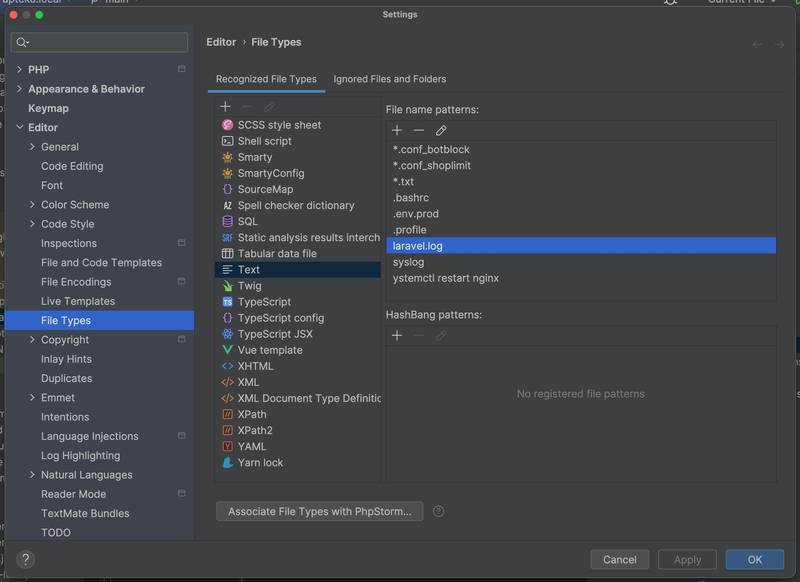Image resolution: width=800 pixels, height=582 pixels.
Task: Click the SmartyConfig icon
Action: (228, 173)
